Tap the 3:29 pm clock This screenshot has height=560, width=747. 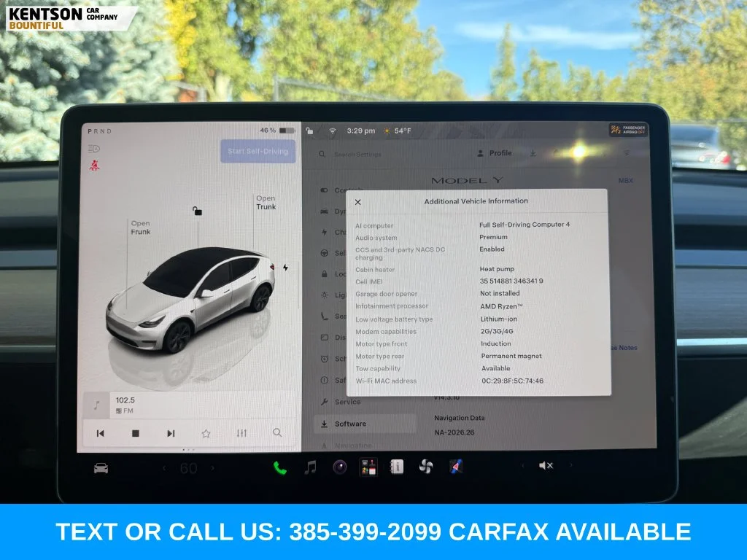pos(360,131)
